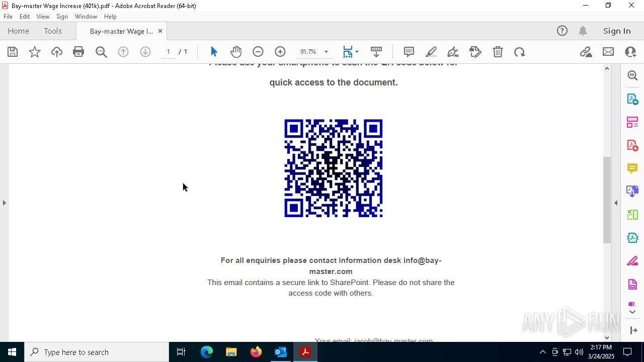Click the taskbar search box

(97, 352)
